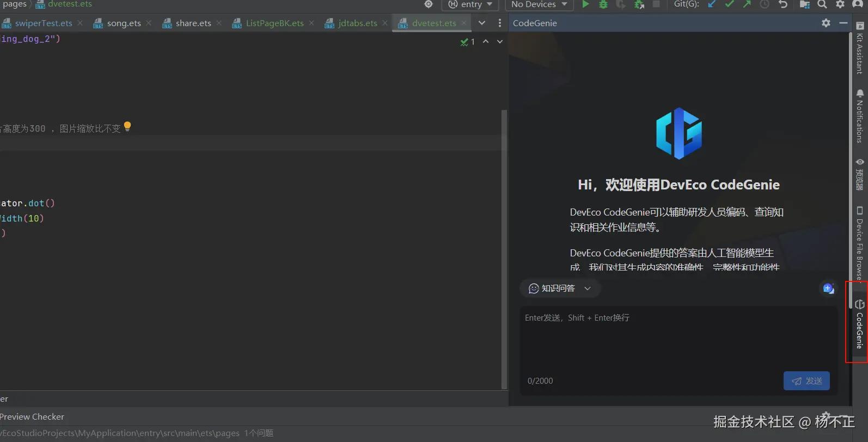Click the Git commit checkmark
868x442 pixels.
(x=729, y=4)
